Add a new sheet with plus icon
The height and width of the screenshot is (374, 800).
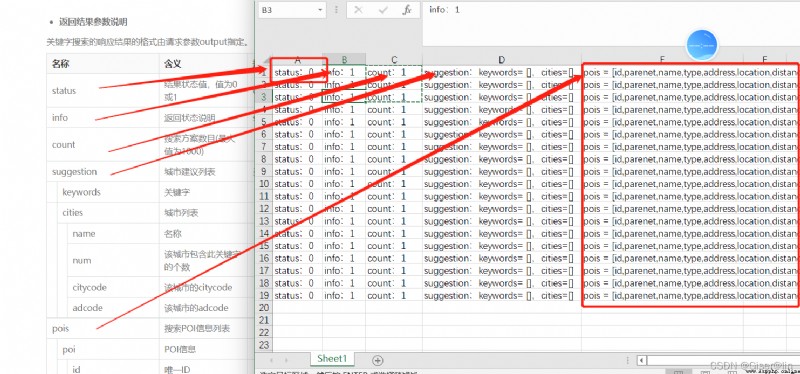pyautogui.click(x=378, y=360)
